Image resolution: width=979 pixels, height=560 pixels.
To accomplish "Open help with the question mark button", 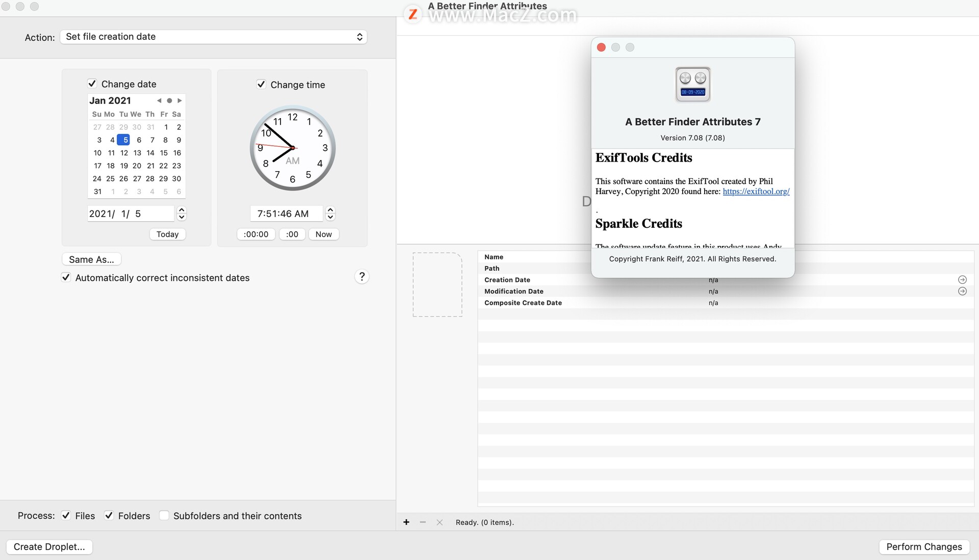I will point(362,277).
